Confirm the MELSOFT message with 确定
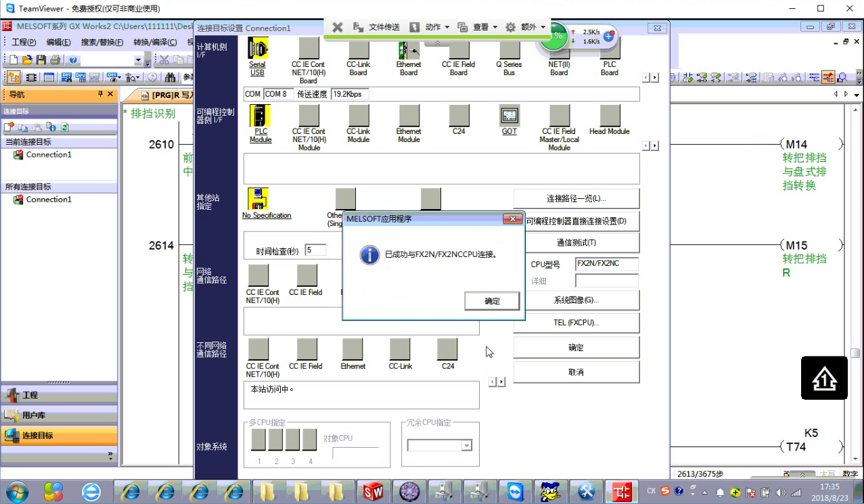The width and height of the screenshot is (864, 504). click(492, 301)
